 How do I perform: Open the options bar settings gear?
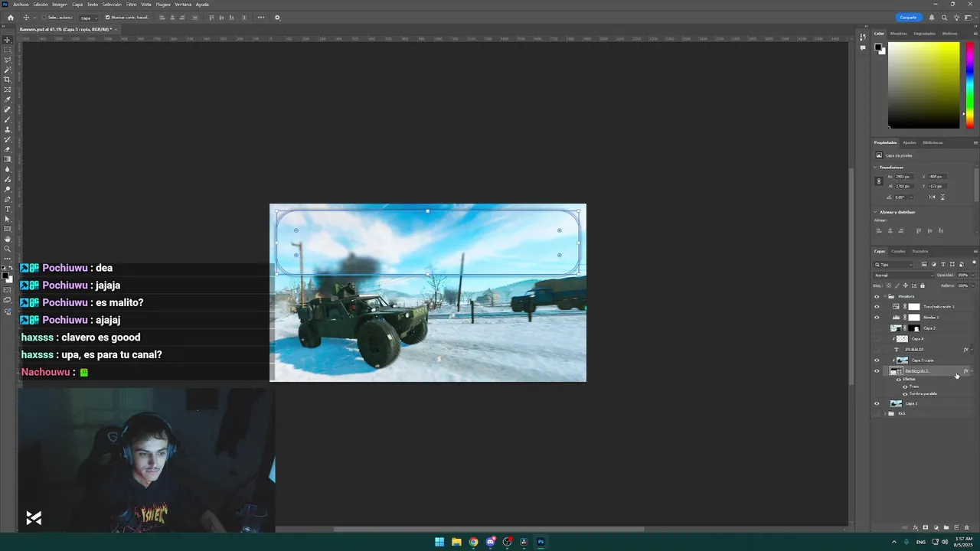click(x=277, y=18)
